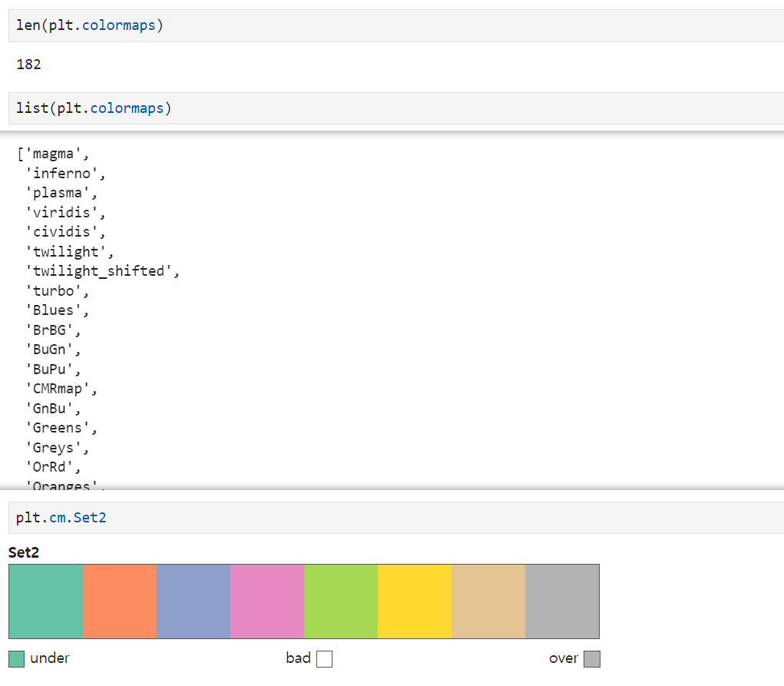Click 'turbo' in the colormap list
Viewport: 784px width, 686px height.
coord(53,290)
